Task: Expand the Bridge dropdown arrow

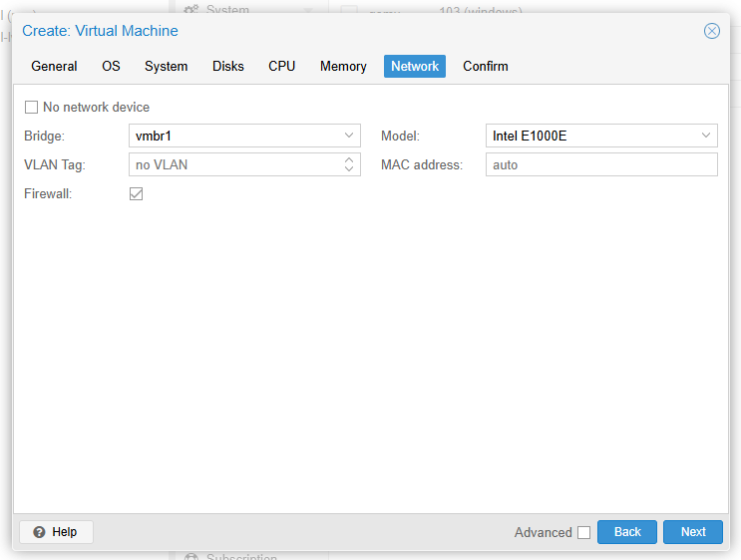Action: click(349, 136)
